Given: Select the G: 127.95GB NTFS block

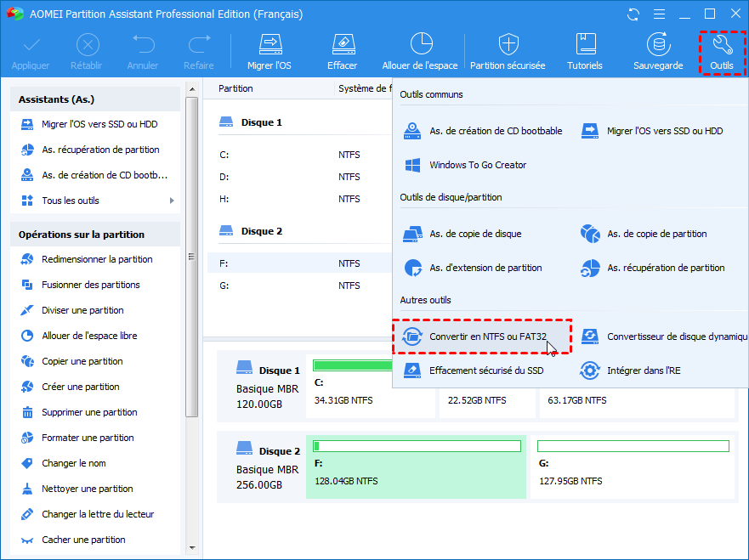Looking at the screenshot, I should (633, 467).
